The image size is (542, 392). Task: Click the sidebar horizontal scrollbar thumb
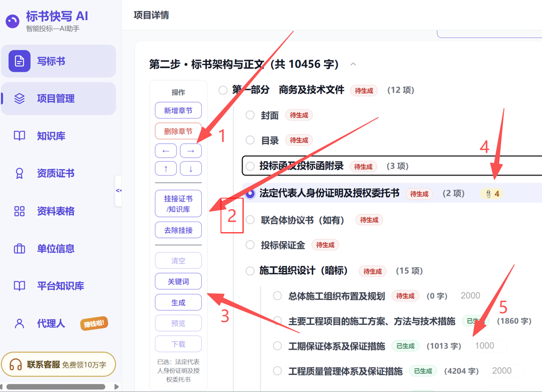[x=56, y=386]
